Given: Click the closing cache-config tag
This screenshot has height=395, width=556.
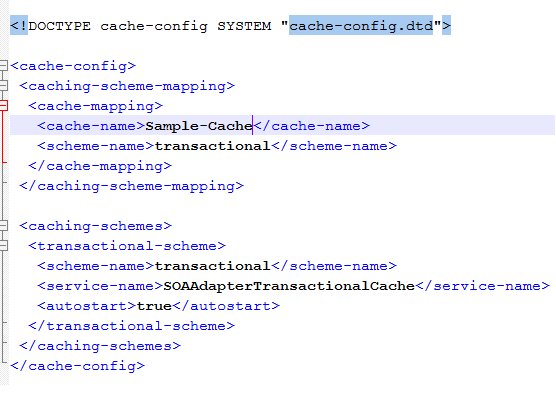Looking at the screenshot, I should click(78, 366).
